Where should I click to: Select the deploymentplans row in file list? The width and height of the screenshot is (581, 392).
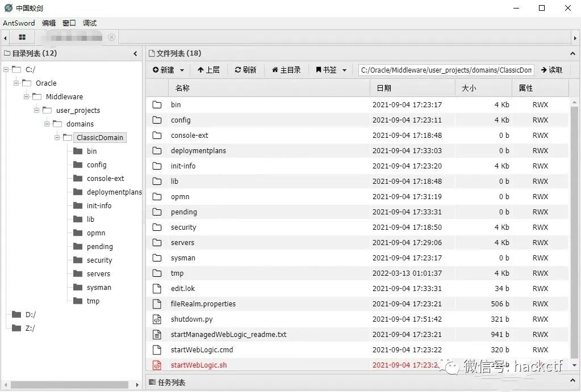pyautogui.click(x=358, y=151)
